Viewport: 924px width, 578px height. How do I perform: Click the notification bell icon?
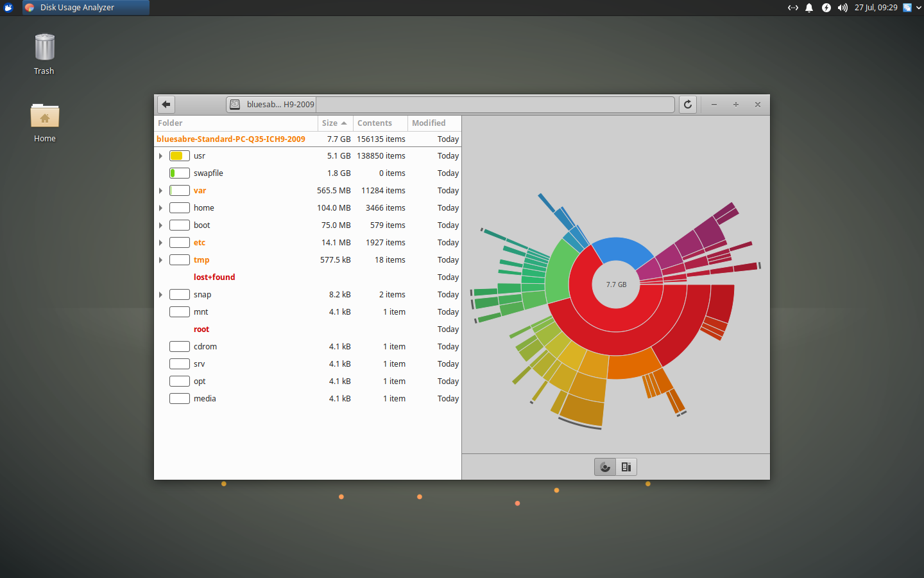tap(809, 8)
